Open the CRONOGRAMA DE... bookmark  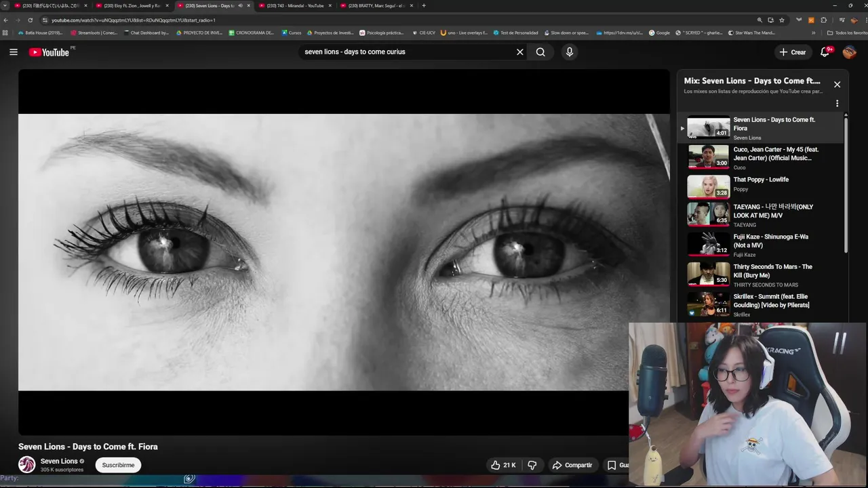(251, 33)
